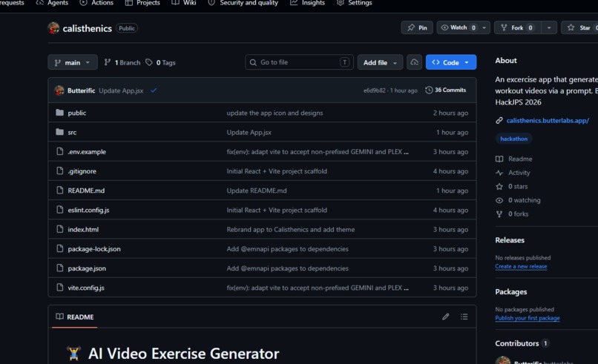The width and height of the screenshot is (598, 364).
Task: Switch to the Projects tab
Action: [142, 3]
